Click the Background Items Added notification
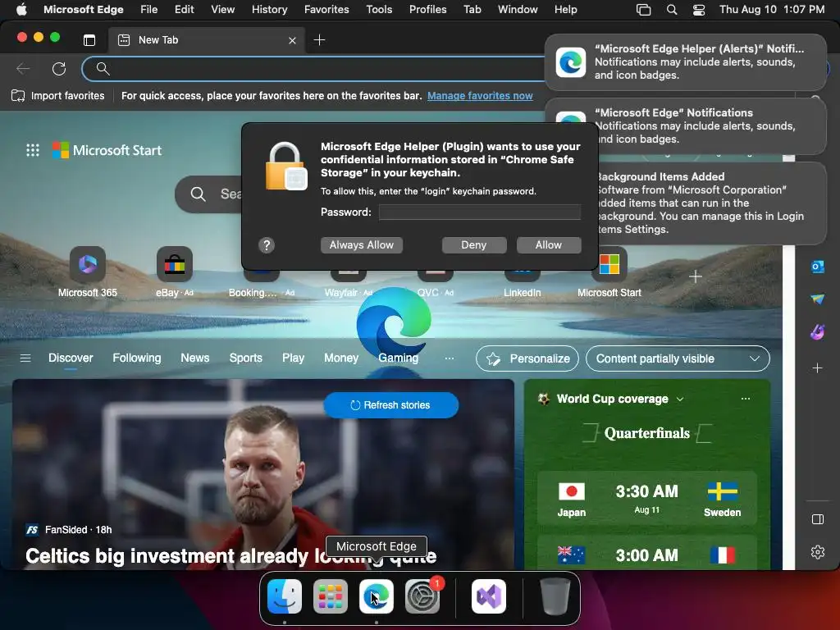 tap(711, 203)
